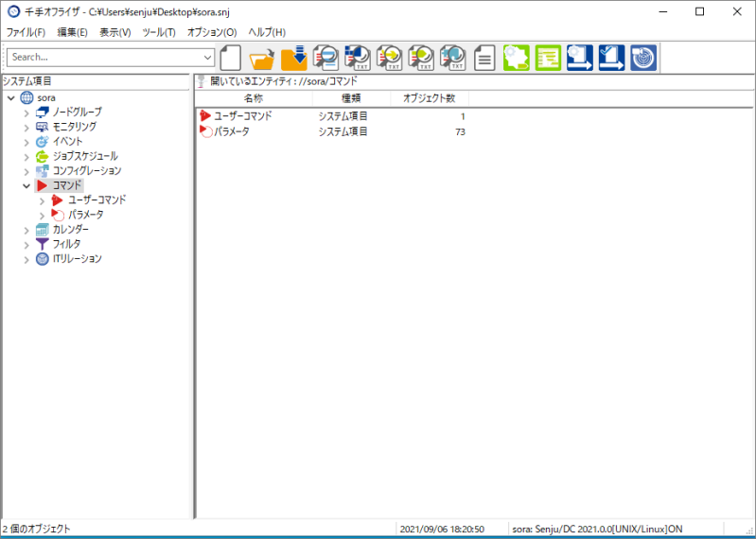Click the TXT report icon with teal puzzle
Viewport: 756px width, 539px height.
[452, 58]
